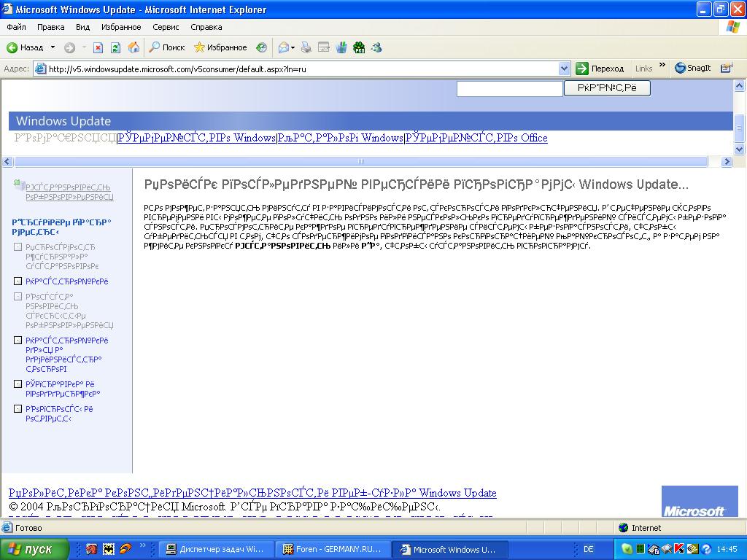Open the Избранное menu in the menu bar

coord(121,27)
